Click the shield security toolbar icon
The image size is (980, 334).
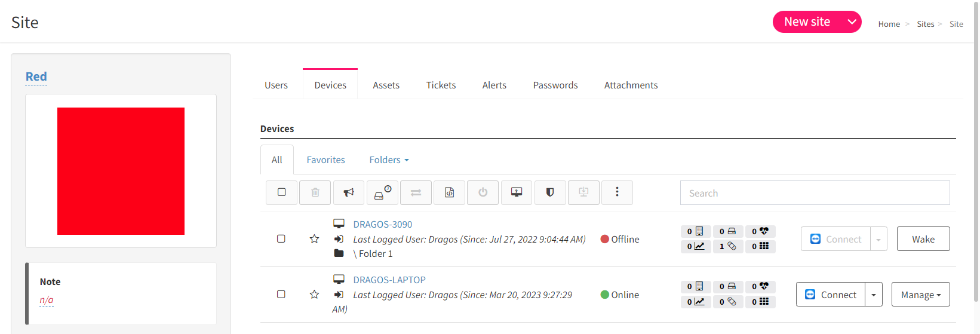(550, 192)
